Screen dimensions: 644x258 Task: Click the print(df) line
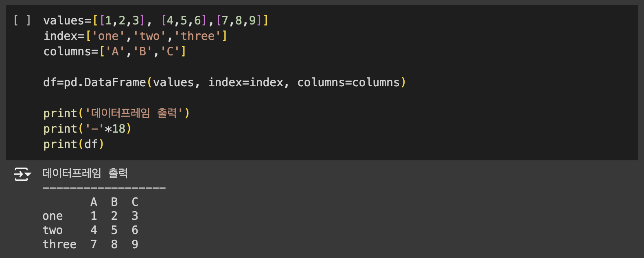74,144
